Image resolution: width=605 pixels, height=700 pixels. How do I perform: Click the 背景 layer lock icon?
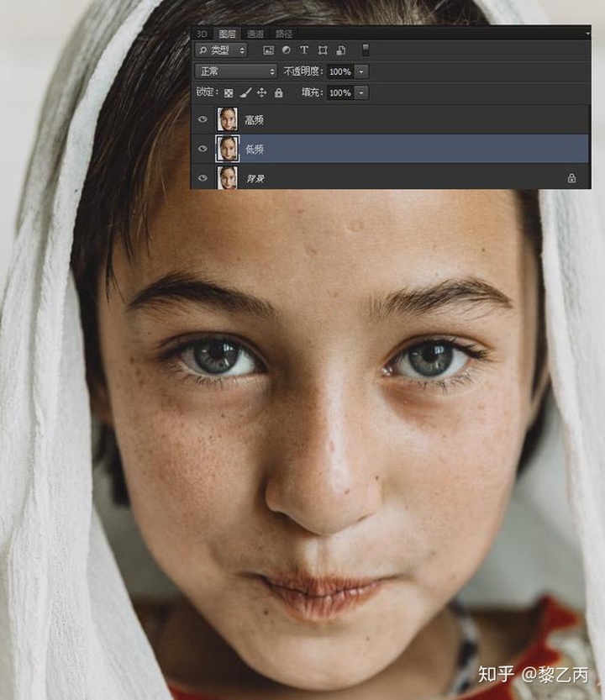click(571, 178)
